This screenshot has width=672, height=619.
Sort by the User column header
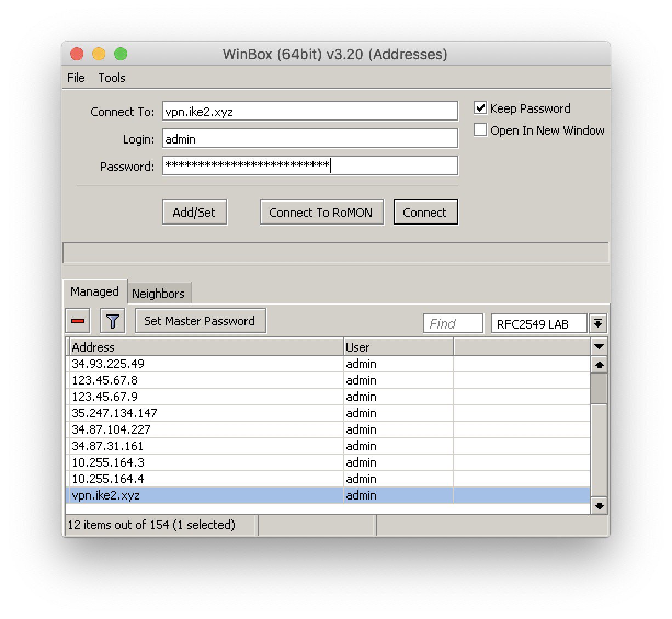(398, 347)
